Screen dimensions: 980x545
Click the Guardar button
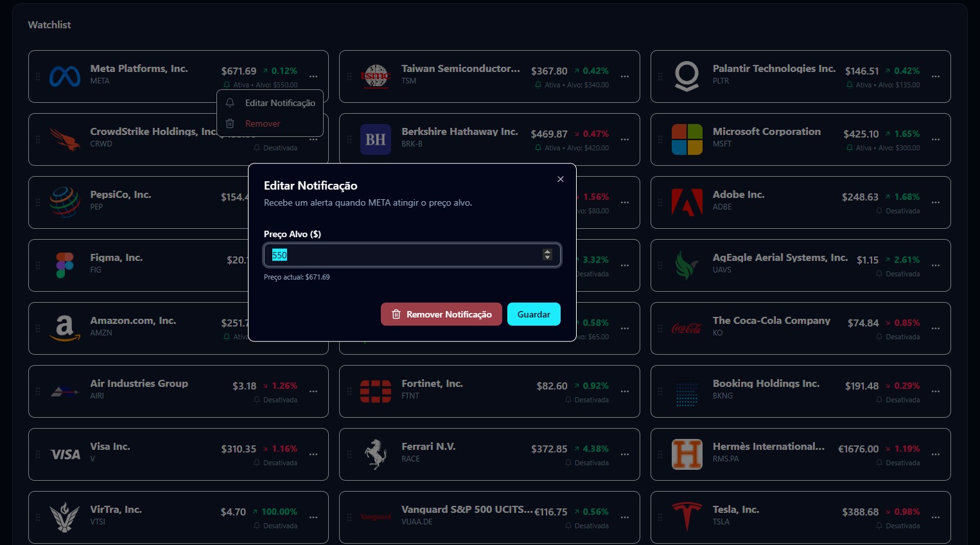click(x=534, y=314)
